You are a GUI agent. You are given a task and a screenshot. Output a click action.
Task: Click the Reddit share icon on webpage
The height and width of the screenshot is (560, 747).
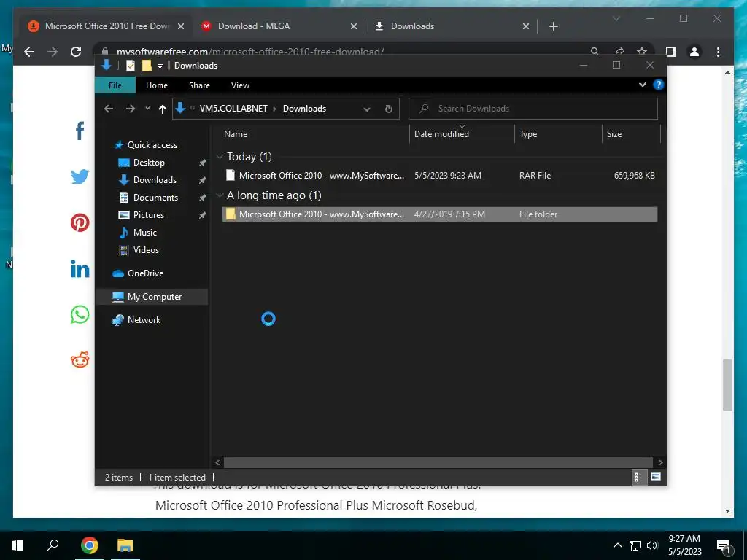(80, 360)
